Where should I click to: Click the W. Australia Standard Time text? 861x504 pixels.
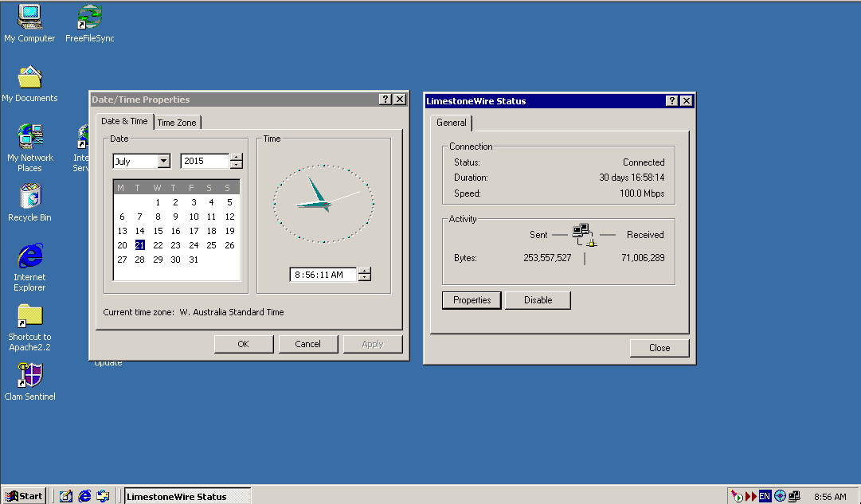click(x=232, y=312)
